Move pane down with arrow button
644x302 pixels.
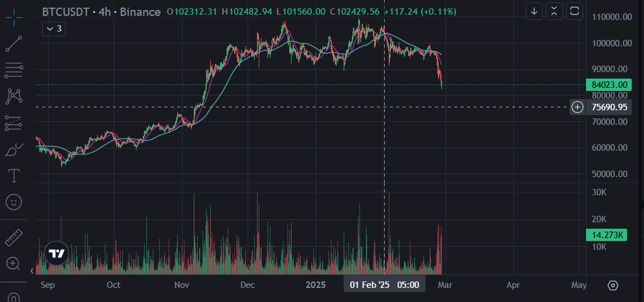[534, 11]
